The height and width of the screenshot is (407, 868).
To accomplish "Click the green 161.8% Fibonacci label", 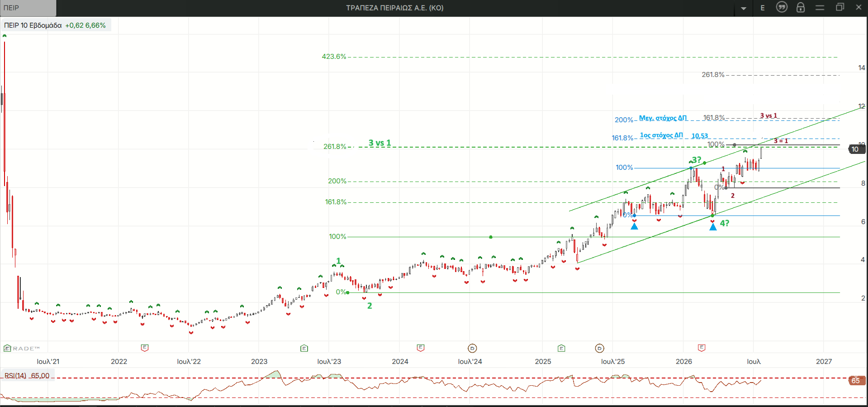I will tap(336, 202).
